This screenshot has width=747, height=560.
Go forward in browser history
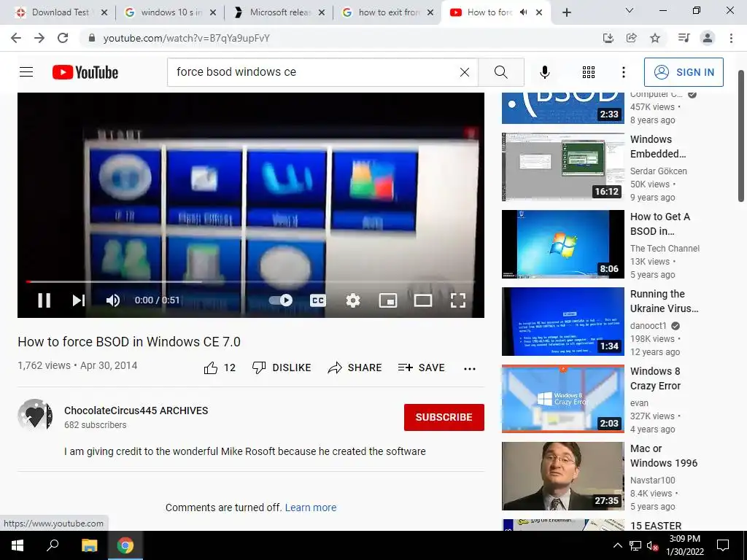coord(39,38)
